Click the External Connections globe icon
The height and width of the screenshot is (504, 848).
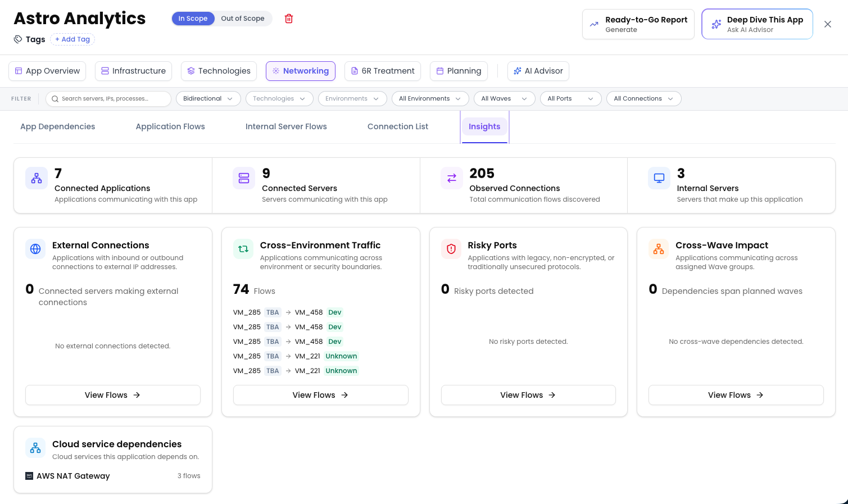35,249
